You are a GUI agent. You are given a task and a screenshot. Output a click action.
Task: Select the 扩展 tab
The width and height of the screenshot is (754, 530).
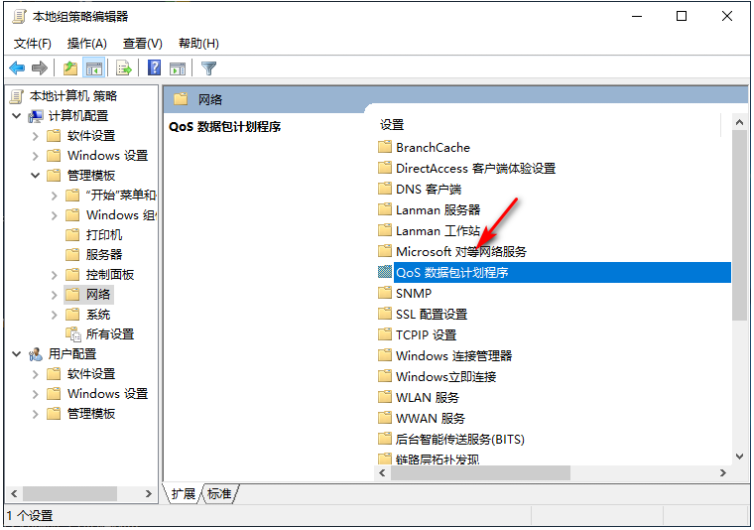tap(183, 494)
